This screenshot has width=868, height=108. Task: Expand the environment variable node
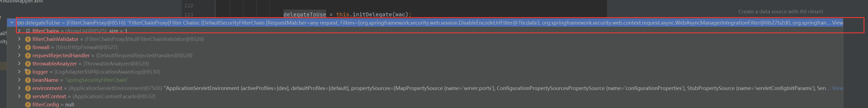pos(19,88)
